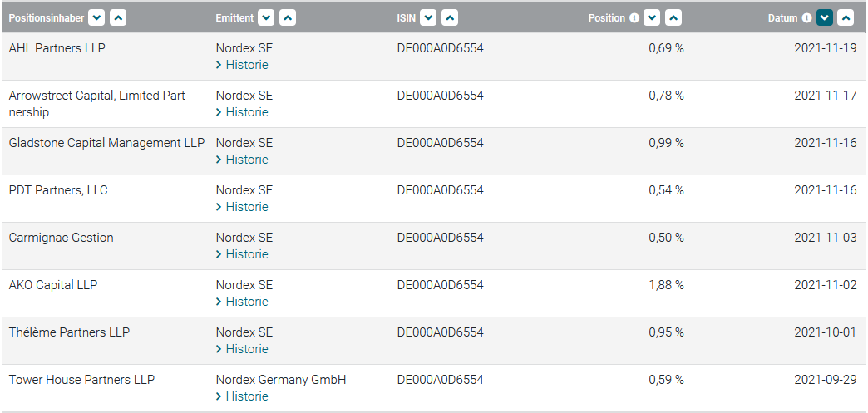
Task: Click the Datum column info icon
Action: point(806,17)
